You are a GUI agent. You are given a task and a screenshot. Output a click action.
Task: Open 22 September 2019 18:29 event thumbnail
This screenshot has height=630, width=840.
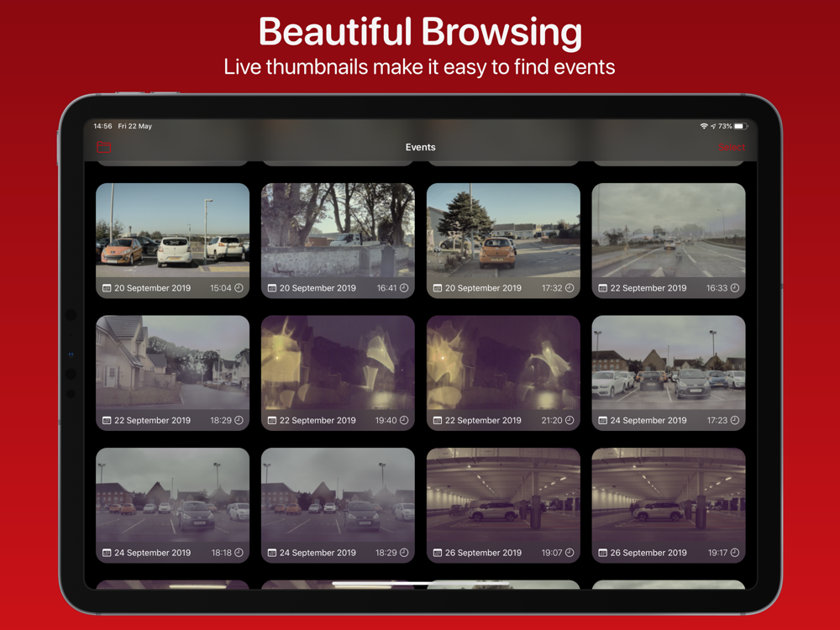tap(172, 373)
